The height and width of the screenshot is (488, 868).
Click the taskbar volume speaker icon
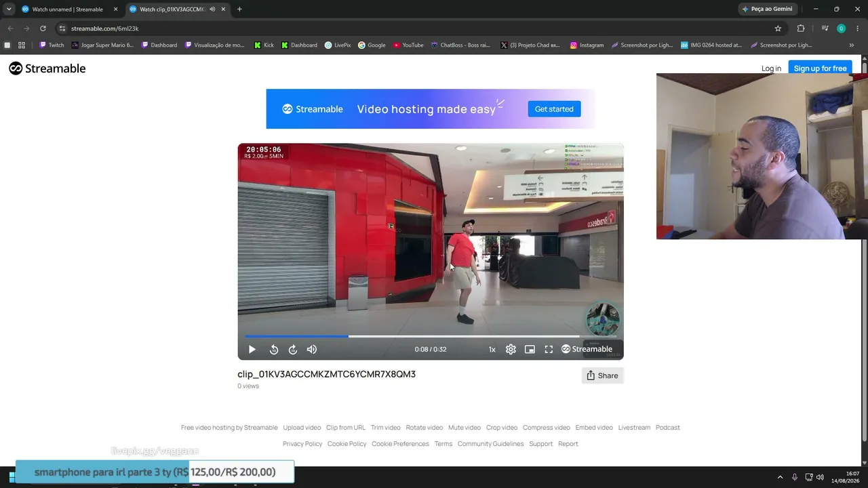821,477
